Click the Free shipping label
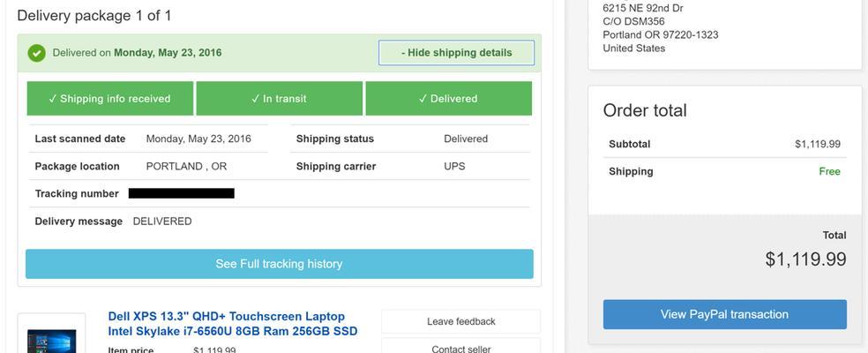 coord(829,171)
